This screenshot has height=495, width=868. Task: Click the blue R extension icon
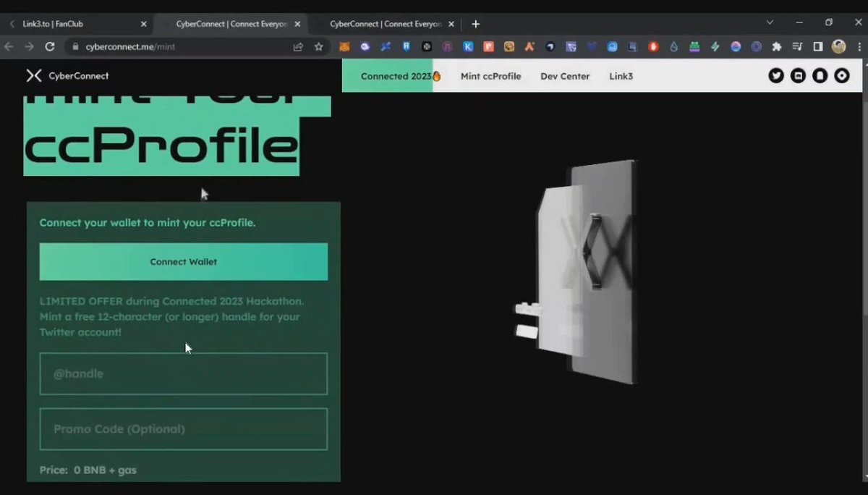pyautogui.click(x=407, y=46)
